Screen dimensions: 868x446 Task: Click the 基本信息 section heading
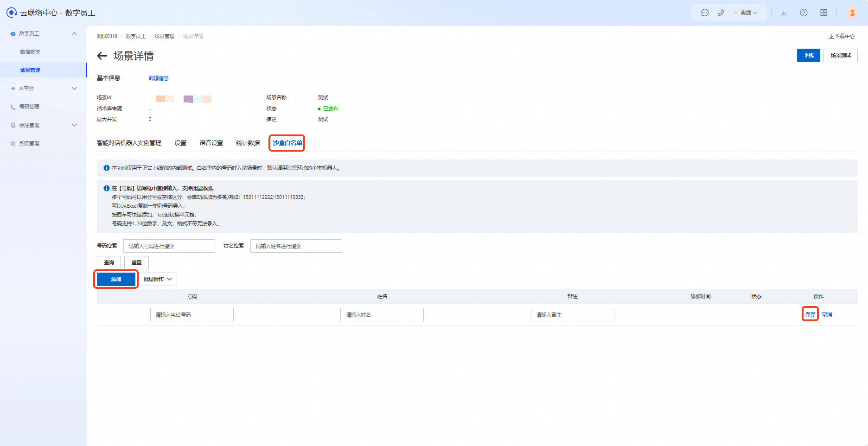108,78
